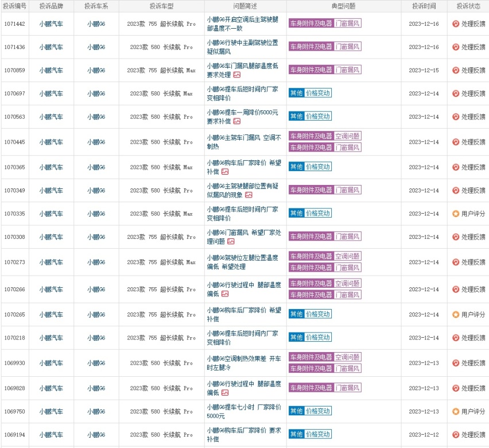Open image icon in complaint 1070563 description

[237, 121]
